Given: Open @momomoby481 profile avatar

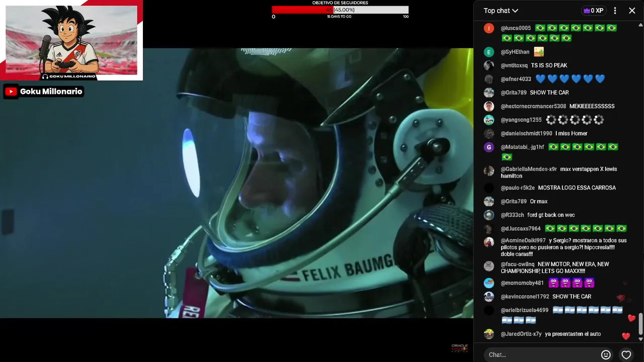Looking at the screenshot, I should point(489,283).
